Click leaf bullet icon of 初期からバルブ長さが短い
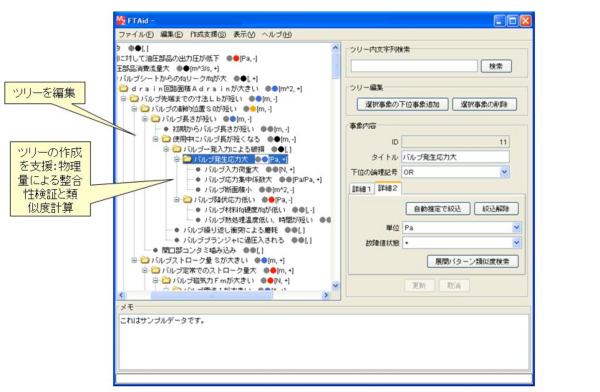This screenshot has width=600, height=392. pyautogui.click(x=166, y=129)
